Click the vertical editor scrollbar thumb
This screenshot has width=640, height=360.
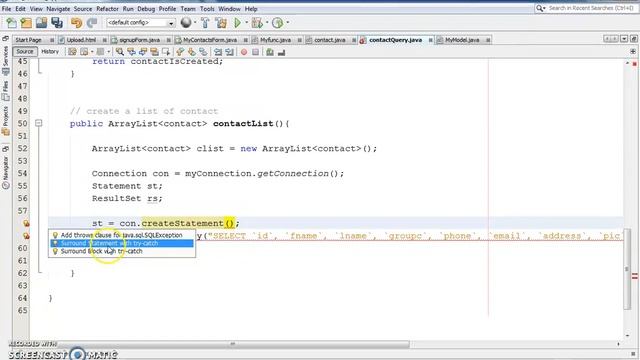[627, 269]
